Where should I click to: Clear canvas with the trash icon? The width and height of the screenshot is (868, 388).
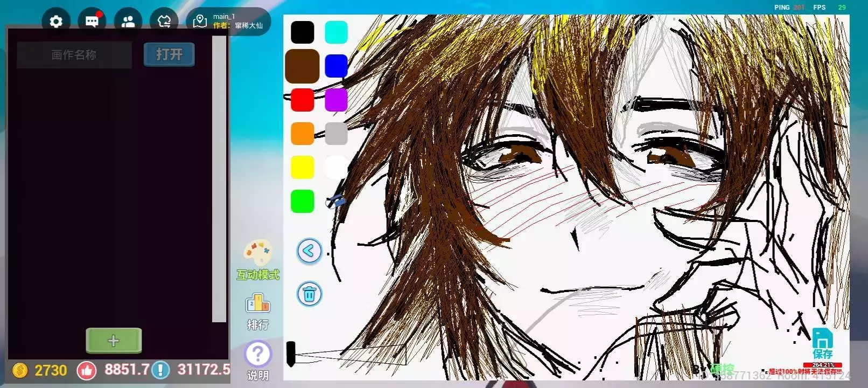309,294
